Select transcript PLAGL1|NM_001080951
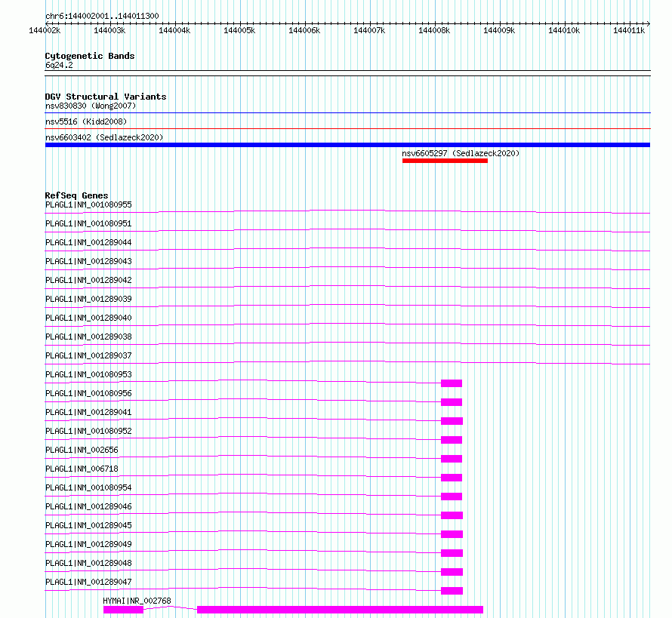 tap(88, 223)
